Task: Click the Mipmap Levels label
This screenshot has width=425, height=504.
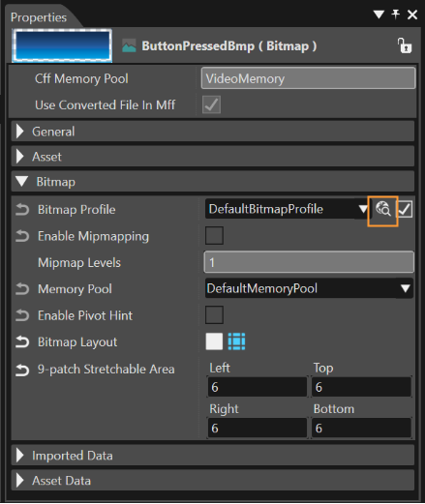Action: (x=79, y=263)
